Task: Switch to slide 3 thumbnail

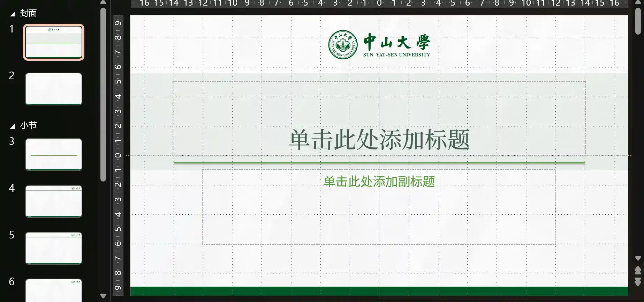Action: pos(54,154)
